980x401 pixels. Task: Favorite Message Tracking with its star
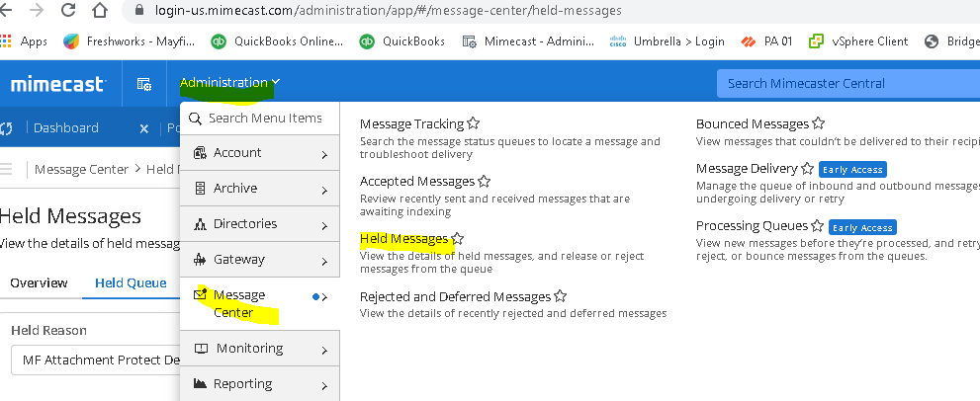coord(473,123)
